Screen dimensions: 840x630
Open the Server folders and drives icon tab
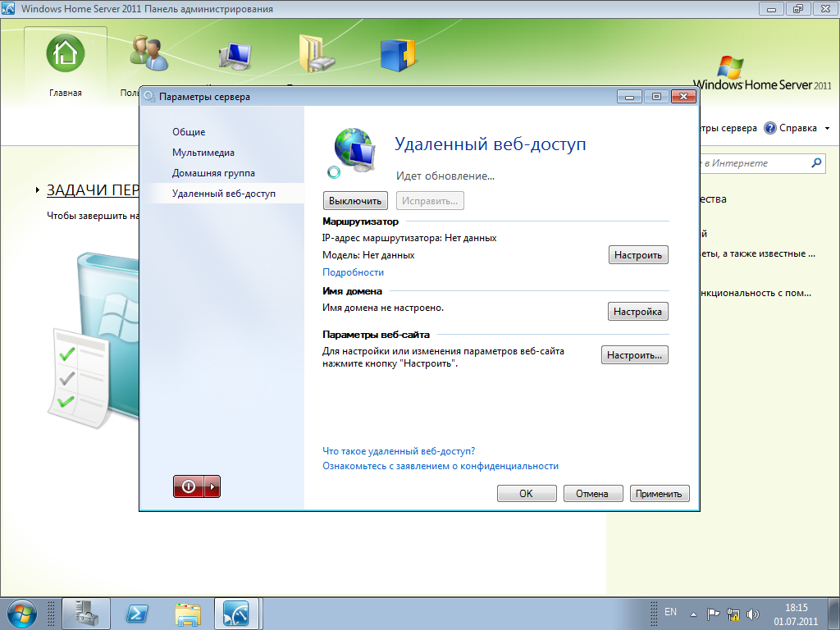tap(316, 53)
